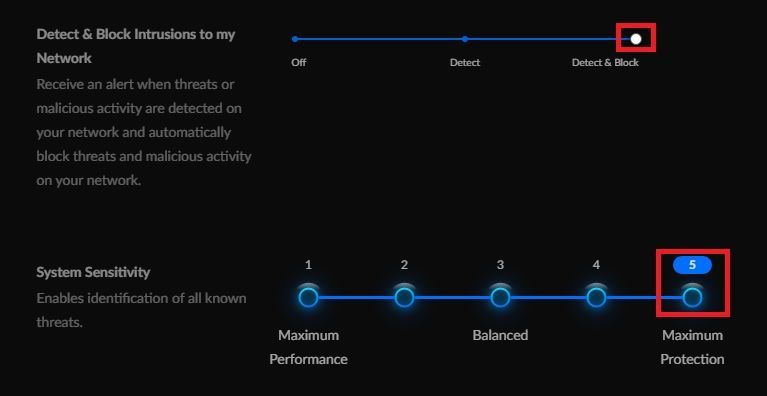
Task: Click the "System Sensitivity" heading
Action: click(93, 272)
